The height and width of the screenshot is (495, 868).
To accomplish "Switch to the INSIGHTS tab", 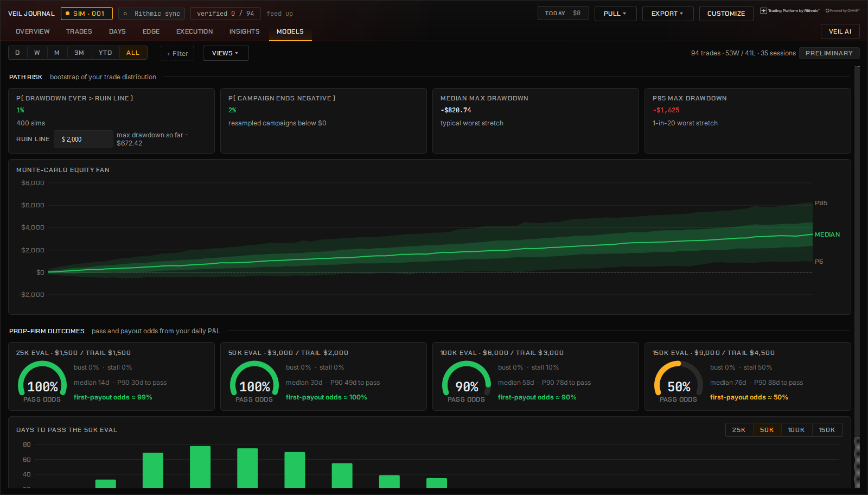I will pyautogui.click(x=245, y=31).
